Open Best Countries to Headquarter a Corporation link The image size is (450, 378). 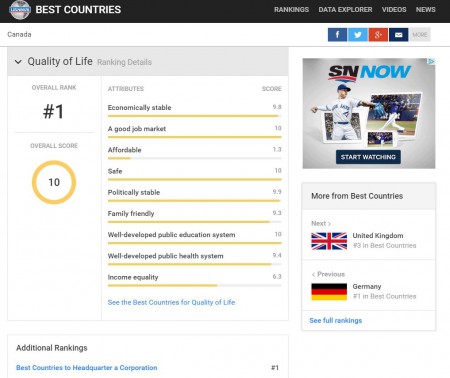click(87, 368)
